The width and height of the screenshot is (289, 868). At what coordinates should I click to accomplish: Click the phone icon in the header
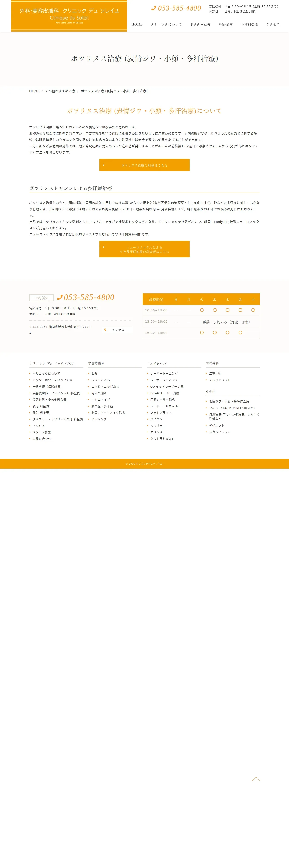tap(154, 8)
